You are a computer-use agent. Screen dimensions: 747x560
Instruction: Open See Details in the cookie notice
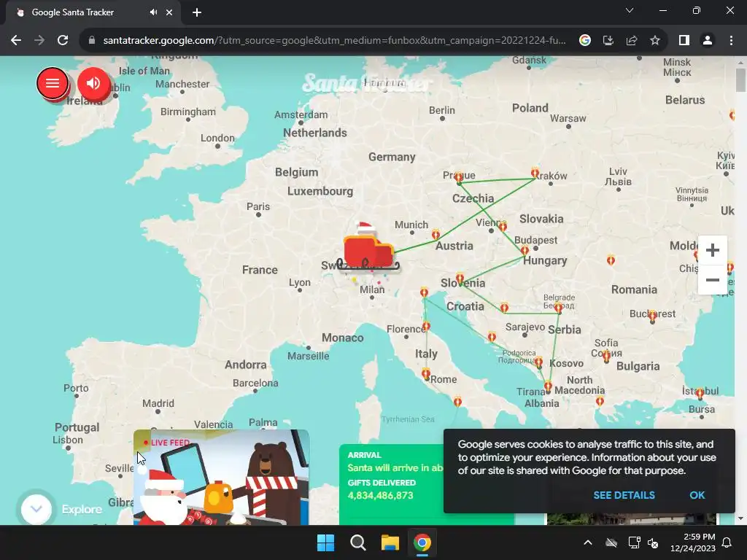(624, 495)
